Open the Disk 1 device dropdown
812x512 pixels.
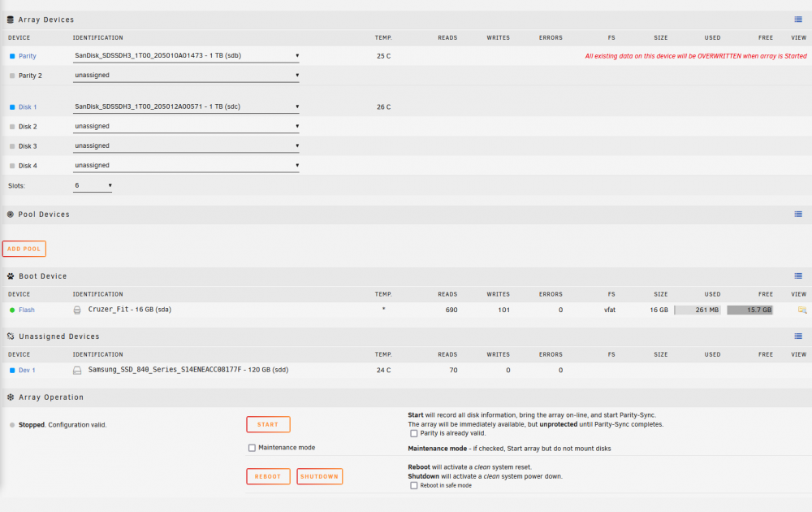click(186, 106)
